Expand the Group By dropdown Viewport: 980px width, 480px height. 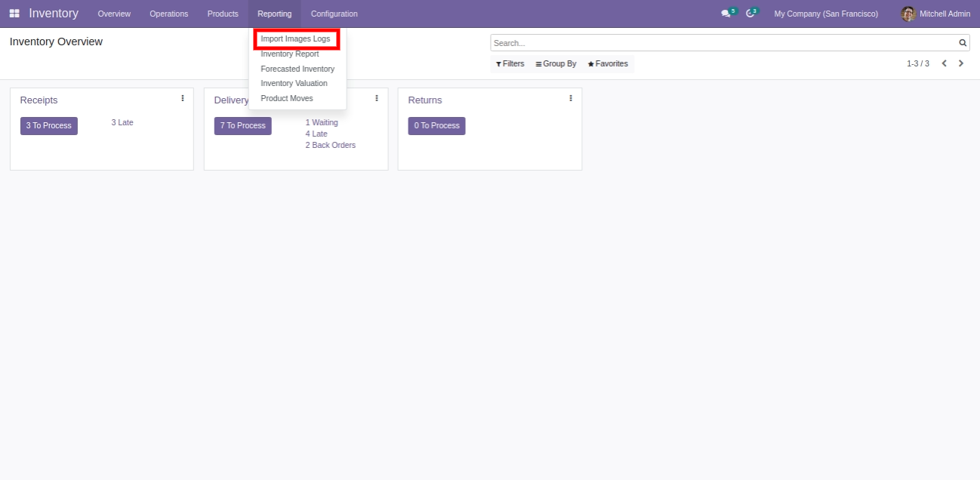click(556, 64)
